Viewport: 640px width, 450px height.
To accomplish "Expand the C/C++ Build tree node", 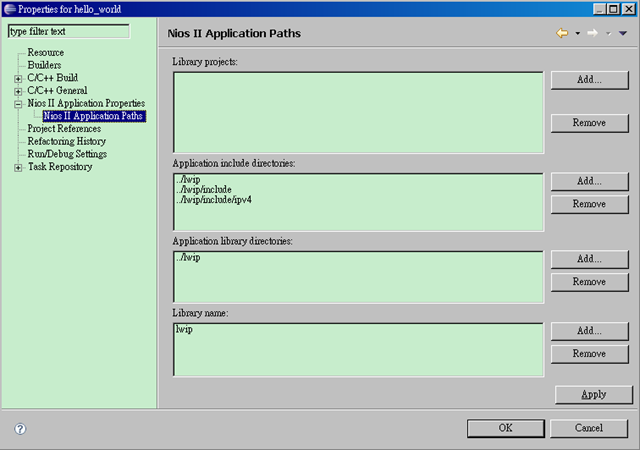I will coord(18,78).
